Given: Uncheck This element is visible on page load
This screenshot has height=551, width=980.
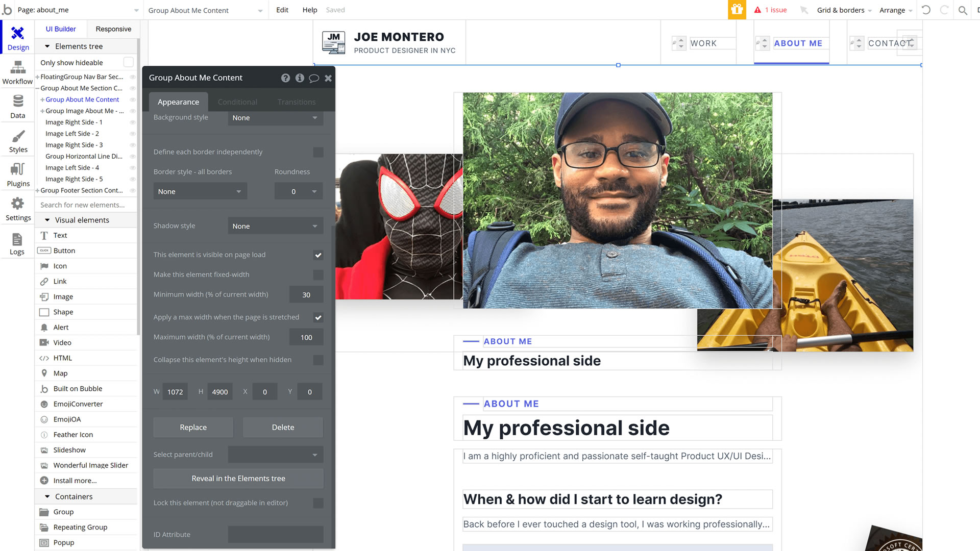Looking at the screenshot, I should coord(318,255).
